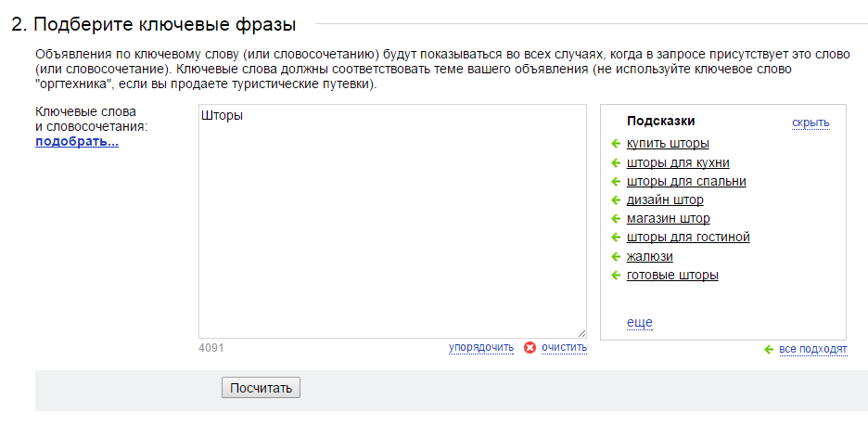Add 'купить шторы' using its green arrow
Screen dimensions: 868x425
pos(615,144)
